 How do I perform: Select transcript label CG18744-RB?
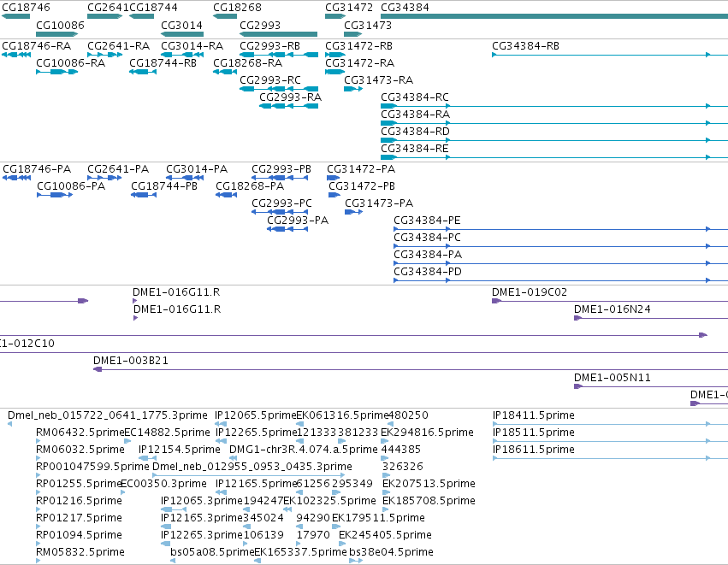163,63
